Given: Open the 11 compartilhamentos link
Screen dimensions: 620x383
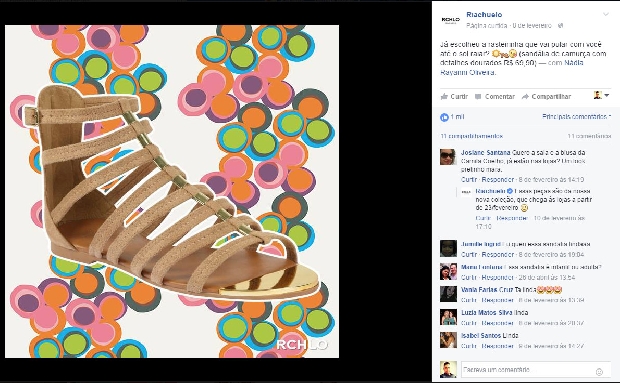Looking at the screenshot, I should coord(472,136).
